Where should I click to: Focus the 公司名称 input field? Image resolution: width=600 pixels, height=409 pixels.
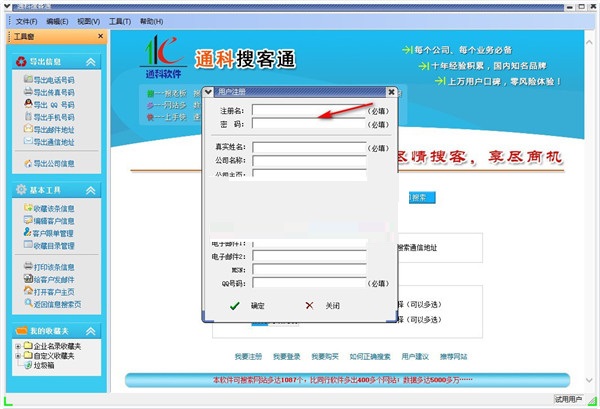click(309, 161)
